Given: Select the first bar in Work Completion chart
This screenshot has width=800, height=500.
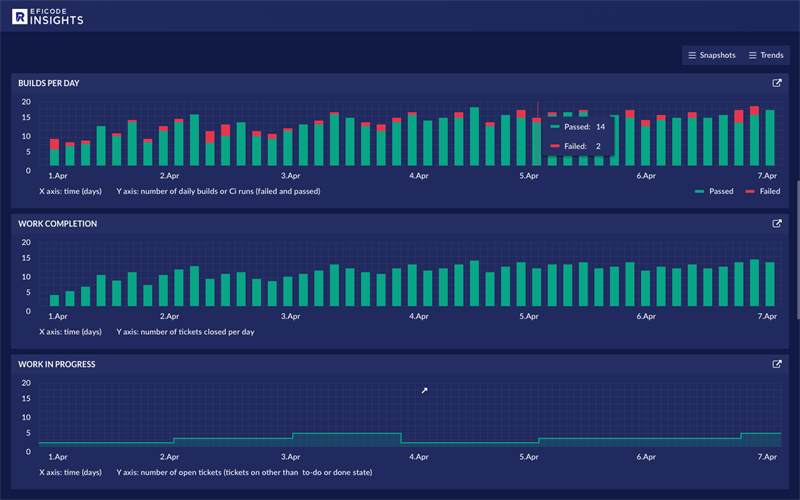Looking at the screenshot, I should pyautogui.click(x=54, y=300).
